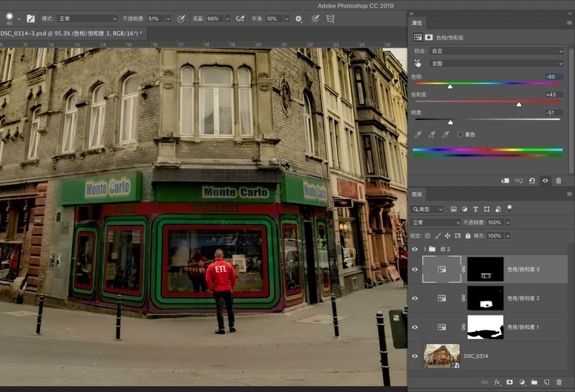Toggle layer filtering switch on/off

510,208
